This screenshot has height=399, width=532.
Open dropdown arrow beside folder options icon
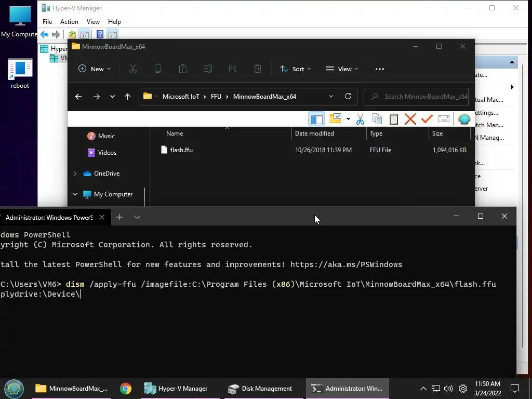[348, 119]
